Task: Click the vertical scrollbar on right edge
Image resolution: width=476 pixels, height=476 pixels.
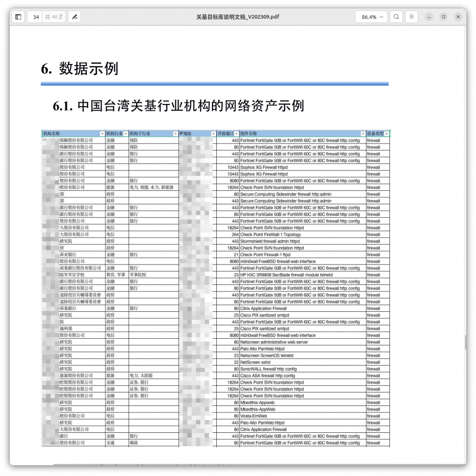Action: [465, 341]
